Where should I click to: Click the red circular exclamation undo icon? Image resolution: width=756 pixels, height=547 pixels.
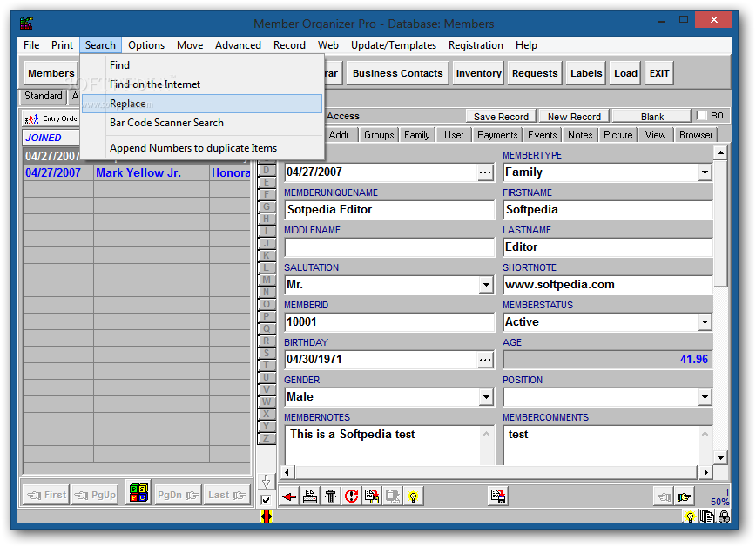pos(352,496)
